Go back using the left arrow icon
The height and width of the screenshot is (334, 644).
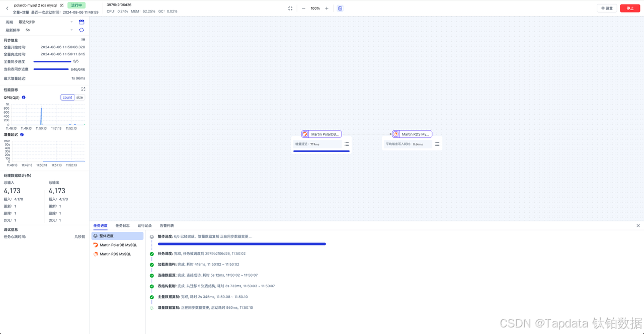[x=7, y=8]
